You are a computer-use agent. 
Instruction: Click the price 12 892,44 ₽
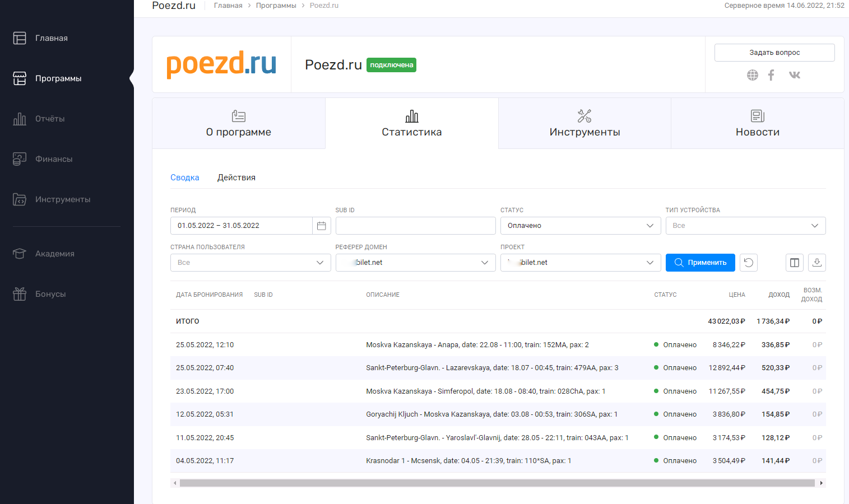click(727, 368)
